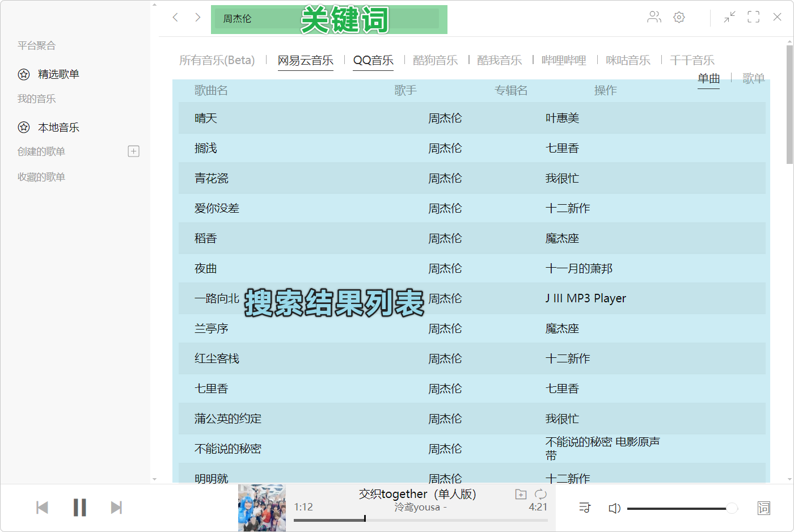This screenshot has height=532, width=794.
Task: Click album J III MP3 Player
Action: pos(586,298)
